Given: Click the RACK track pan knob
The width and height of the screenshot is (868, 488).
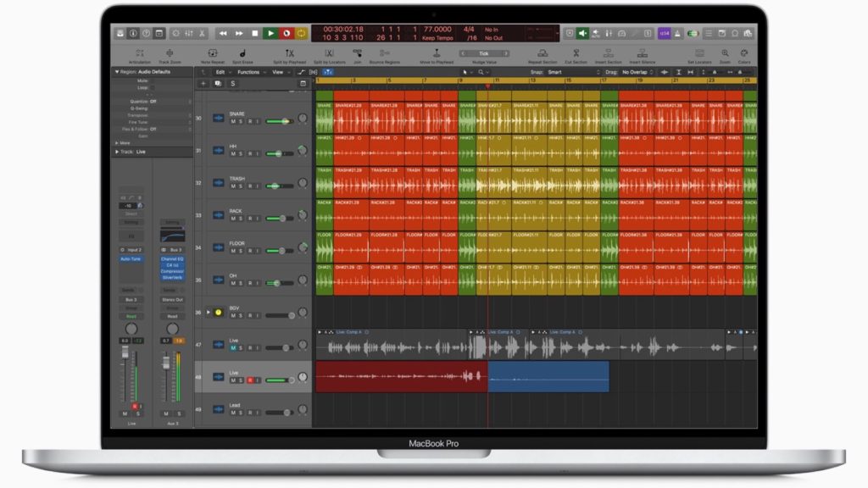Looking at the screenshot, I should pos(303,215).
